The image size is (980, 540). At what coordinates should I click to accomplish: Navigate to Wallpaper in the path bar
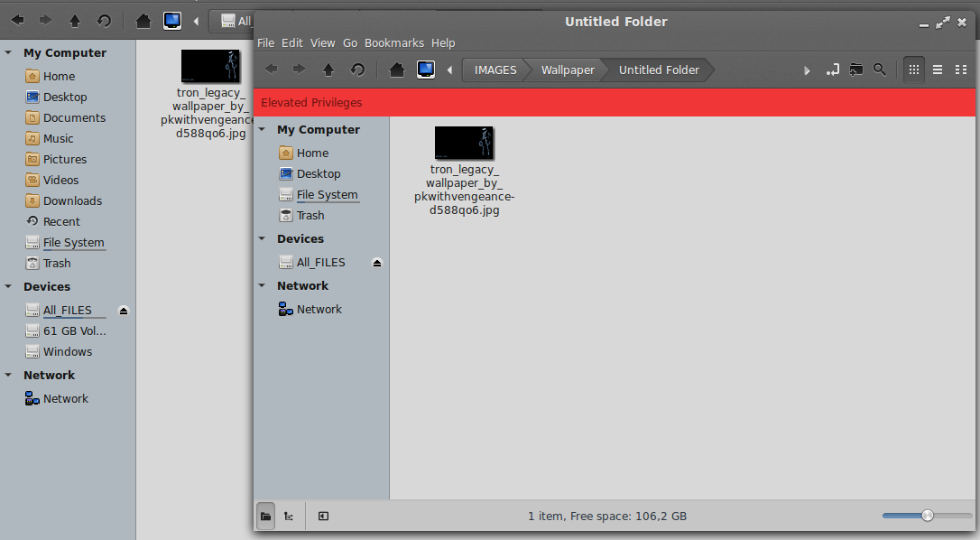[568, 70]
